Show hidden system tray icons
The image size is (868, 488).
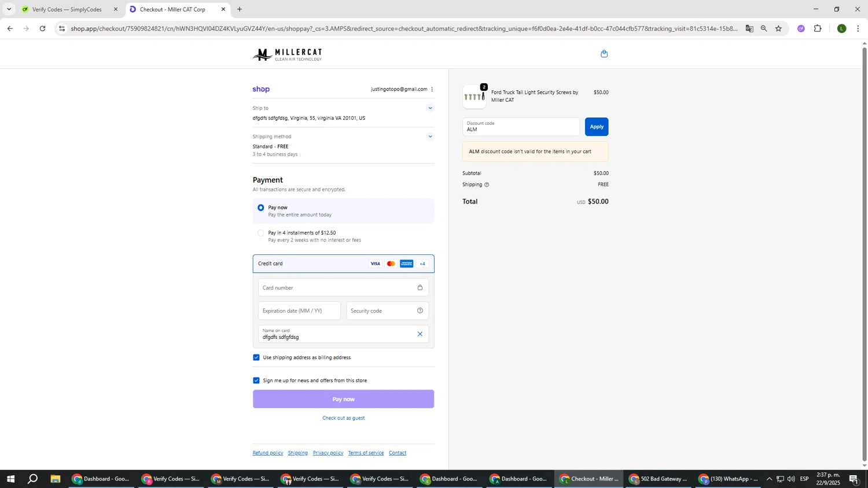769,479
